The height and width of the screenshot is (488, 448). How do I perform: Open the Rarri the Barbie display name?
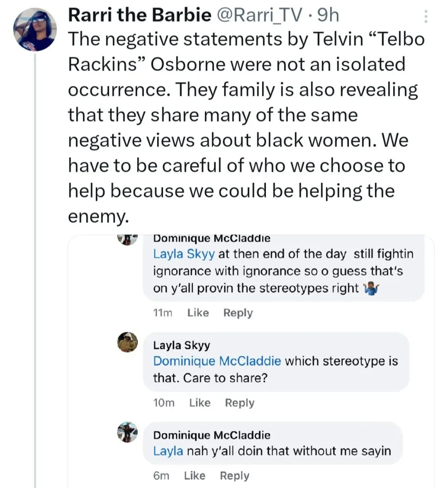140,16
